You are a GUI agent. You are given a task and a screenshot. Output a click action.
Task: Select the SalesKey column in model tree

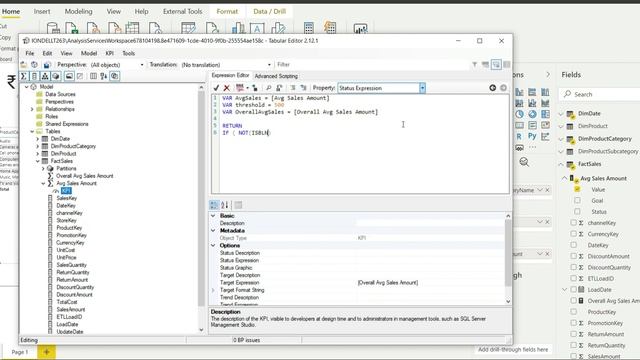67,198
